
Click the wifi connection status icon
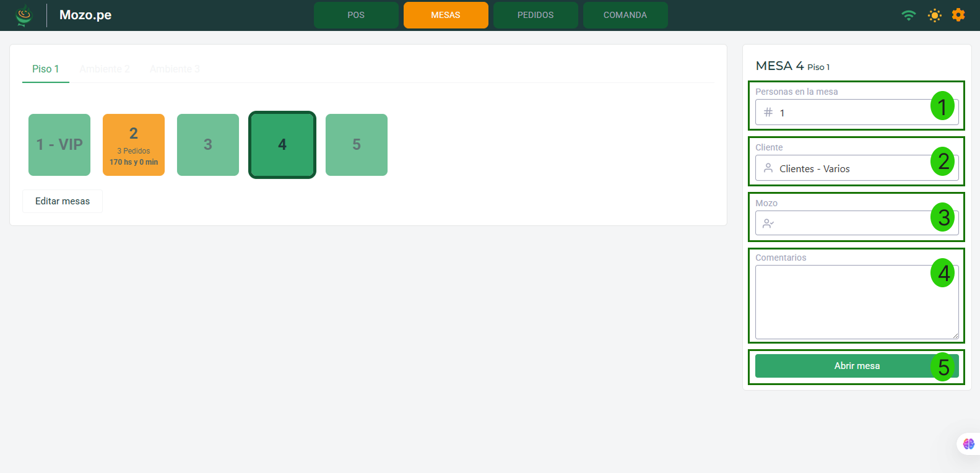click(x=908, y=15)
